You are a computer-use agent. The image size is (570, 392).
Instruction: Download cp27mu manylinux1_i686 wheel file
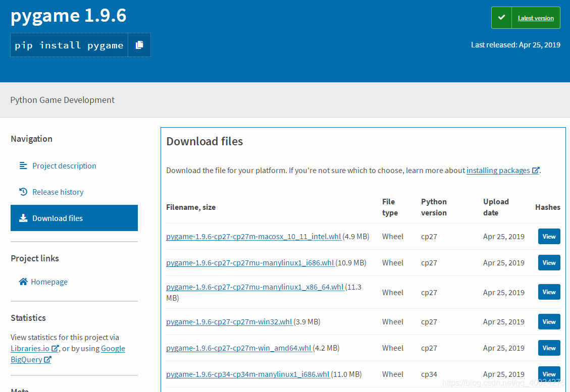[x=250, y=263]
